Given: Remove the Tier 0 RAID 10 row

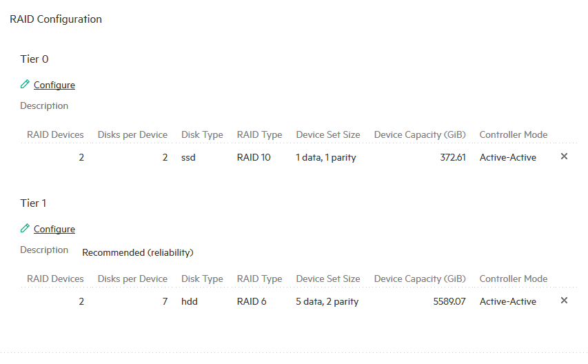Looking at the screenshot, I should (564, 156).
